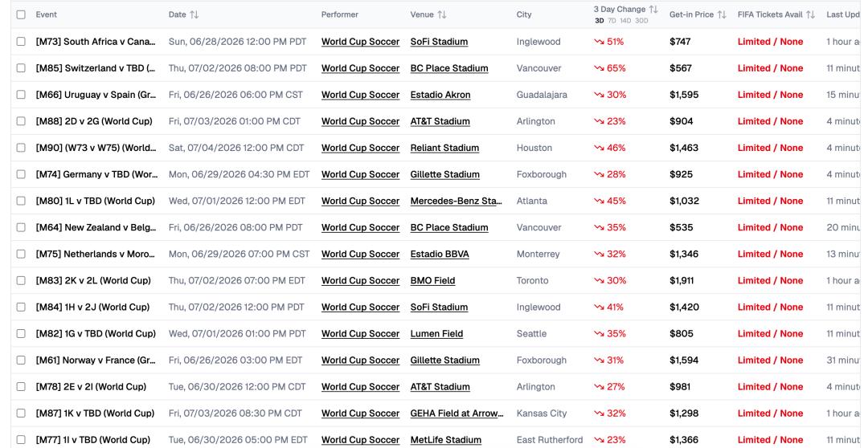This screenshot has height=448, width=868.
Task: Click the down-trend arrow beside 65%
Action: pos(599,68)
